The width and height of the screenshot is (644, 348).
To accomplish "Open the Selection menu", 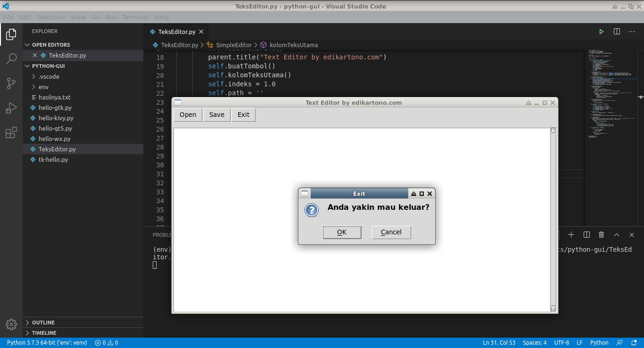I will 51,17.
